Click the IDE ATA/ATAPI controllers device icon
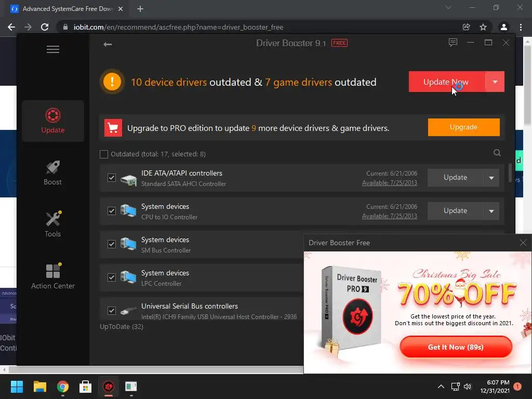 click(129, 179)
